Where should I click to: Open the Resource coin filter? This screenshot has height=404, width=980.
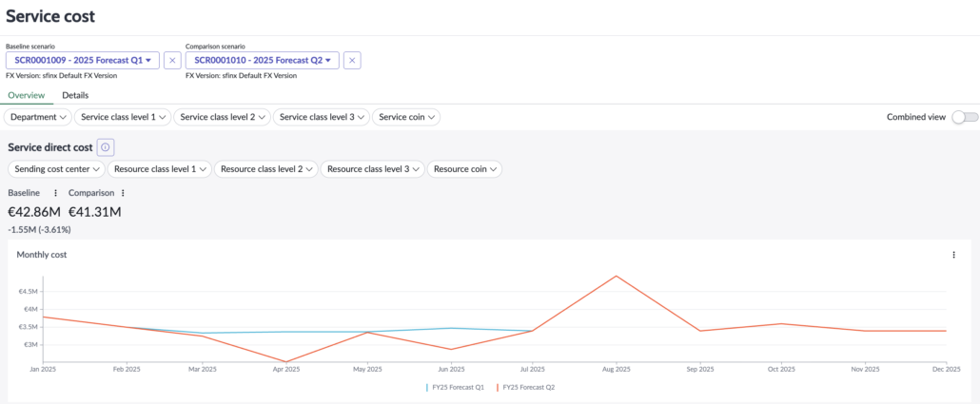[465, 169]
